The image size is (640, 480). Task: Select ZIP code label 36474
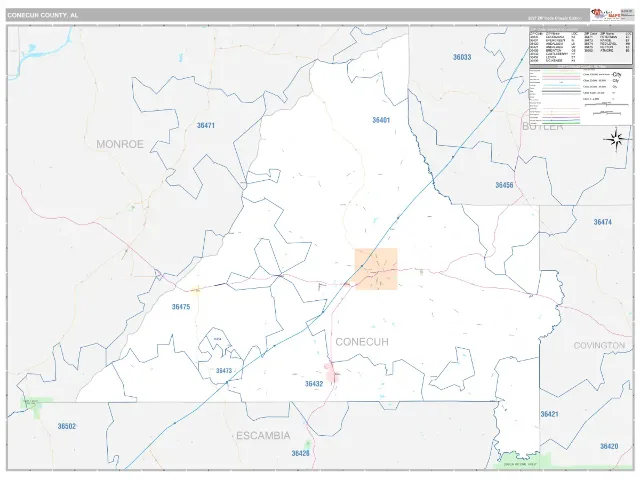coord(602,222)
